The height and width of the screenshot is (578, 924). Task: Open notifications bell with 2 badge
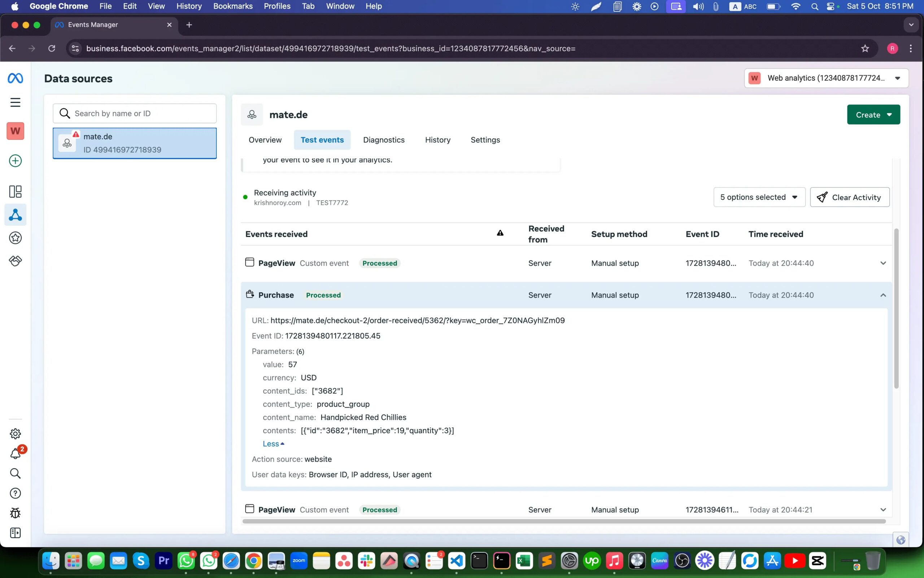[16, 453]
